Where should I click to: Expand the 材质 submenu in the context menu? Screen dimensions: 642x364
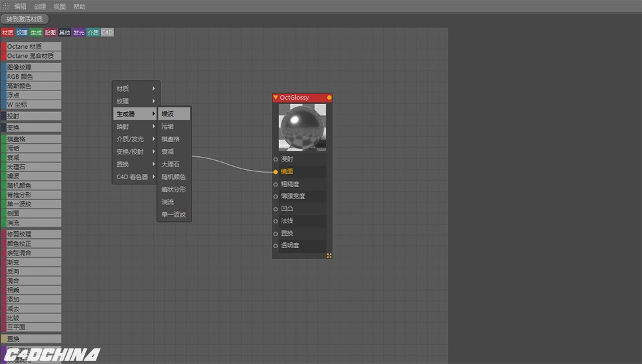136,89
